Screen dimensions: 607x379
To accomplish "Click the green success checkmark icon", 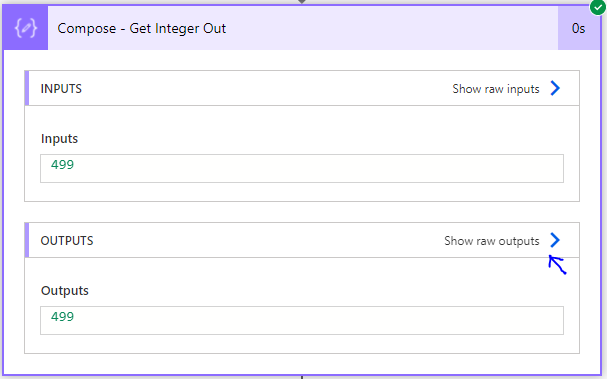I will pyautogui.click(x=598, y=7).
